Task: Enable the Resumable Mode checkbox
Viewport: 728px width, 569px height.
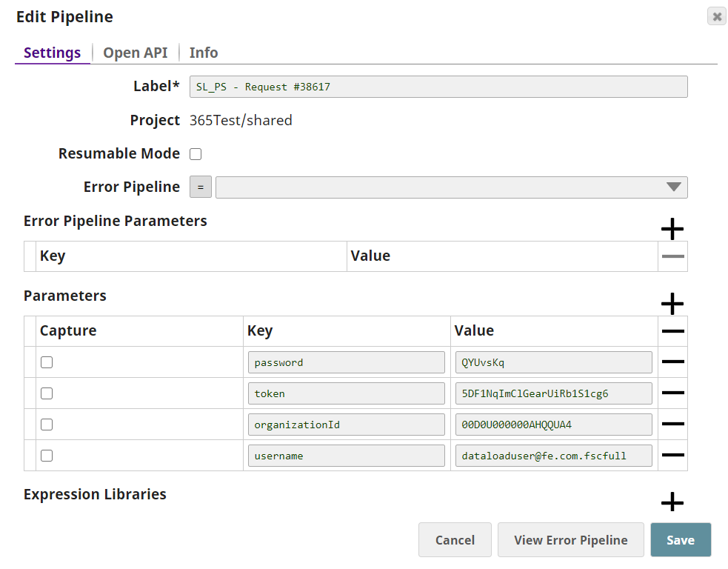Action: [x=196, y=154]
